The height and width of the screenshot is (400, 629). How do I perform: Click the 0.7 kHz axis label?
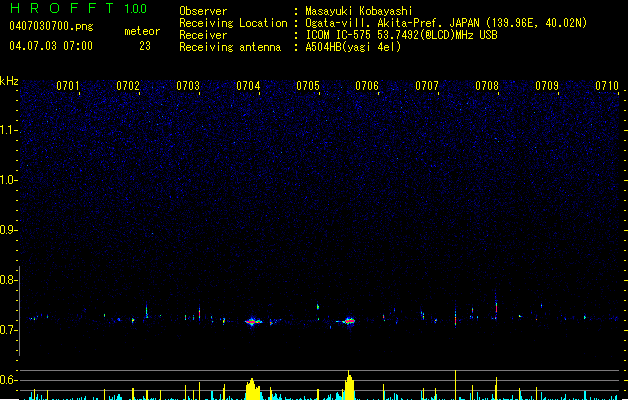8,330
